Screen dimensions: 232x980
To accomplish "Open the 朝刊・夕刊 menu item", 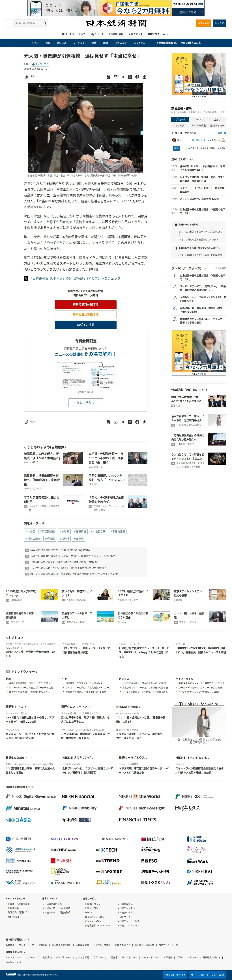I will [68, 34].
